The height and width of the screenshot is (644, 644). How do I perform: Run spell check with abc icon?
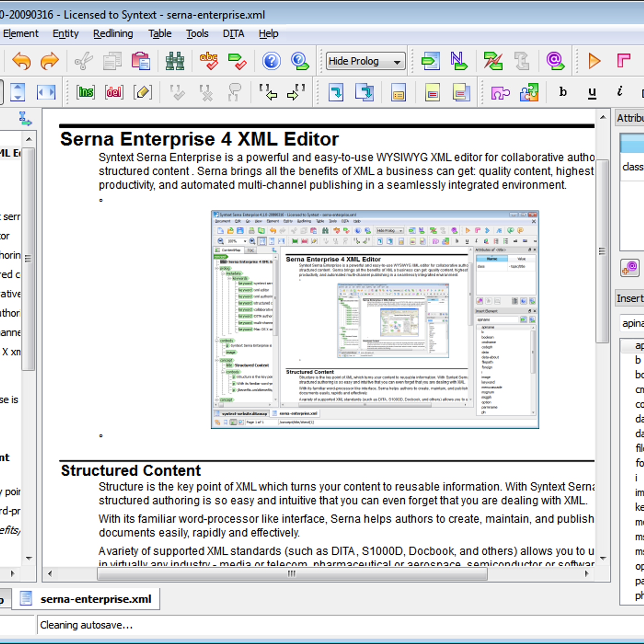pyautogui.click(x=209, y=61)
